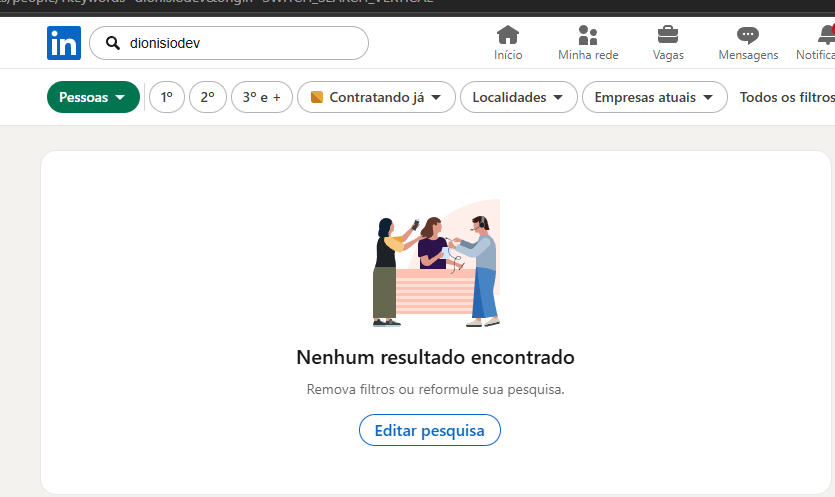Open Mensagens via the speech bubble icon
The image size is (835, 497).
(x=748, y=35)
